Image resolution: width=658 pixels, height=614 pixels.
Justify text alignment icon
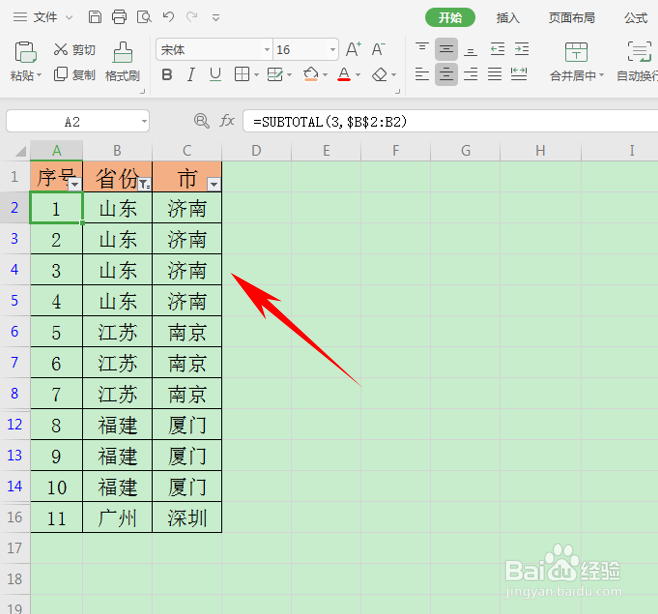[495, 74]
